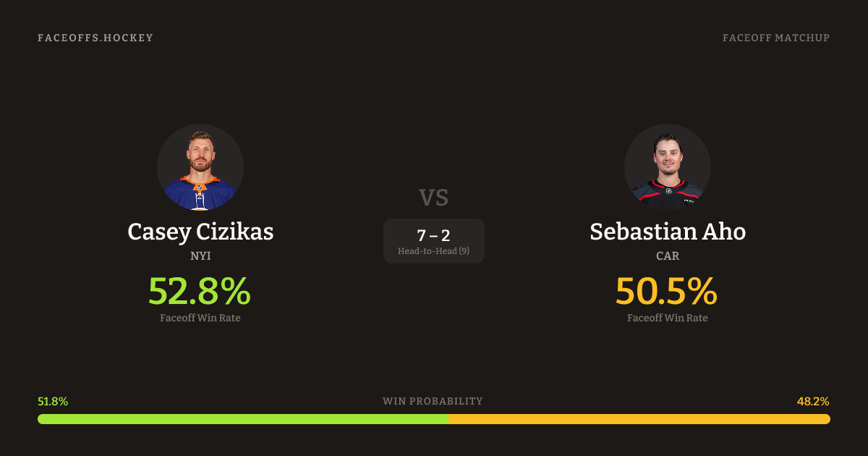Click the yellow segment of probability bar

coord(639,419)
